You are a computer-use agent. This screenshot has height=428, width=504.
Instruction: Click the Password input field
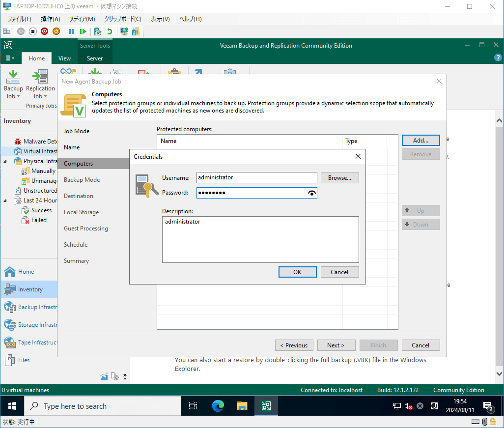(x=256, y=193)
